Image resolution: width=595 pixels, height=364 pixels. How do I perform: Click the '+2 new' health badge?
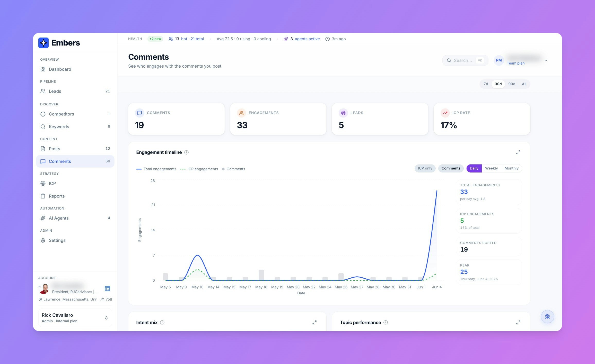(155, 39)
